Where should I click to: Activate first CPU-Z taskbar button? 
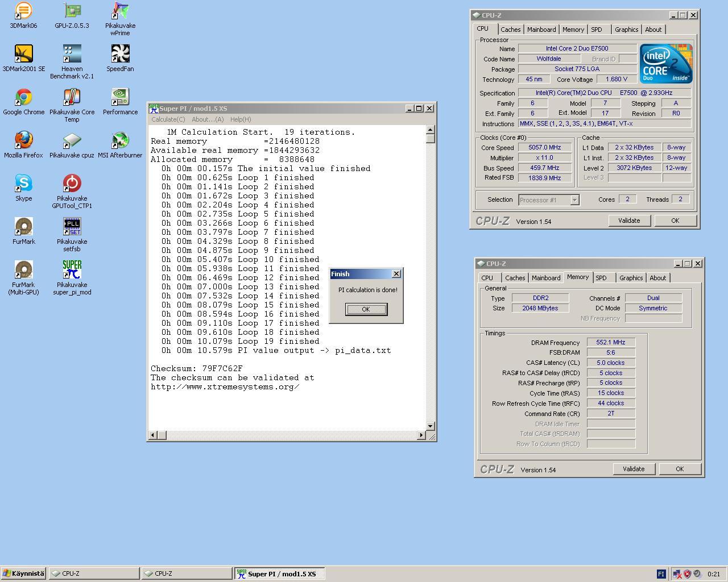click(94, 573)
